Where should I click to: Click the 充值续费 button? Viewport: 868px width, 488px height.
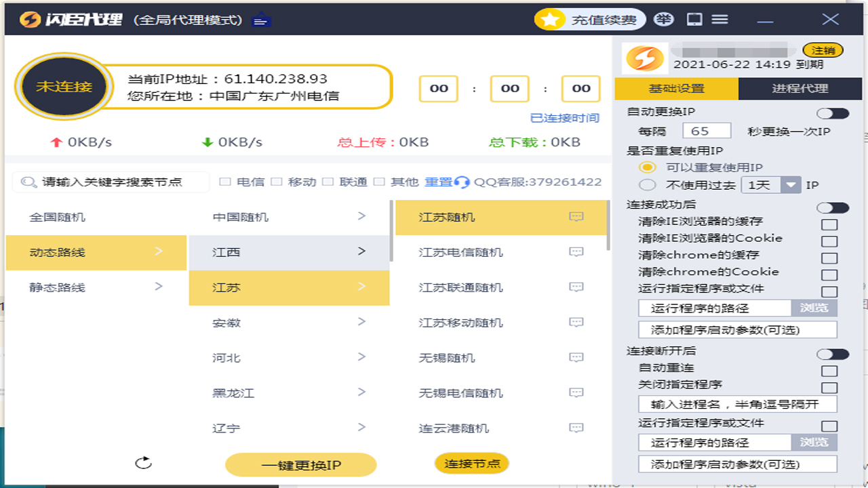(589, 20)
